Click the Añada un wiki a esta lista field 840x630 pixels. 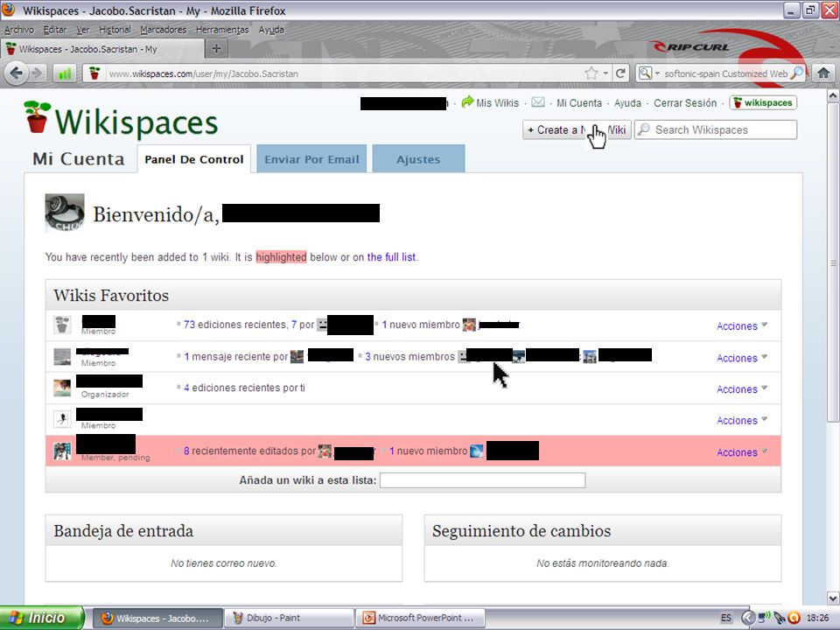483,480
